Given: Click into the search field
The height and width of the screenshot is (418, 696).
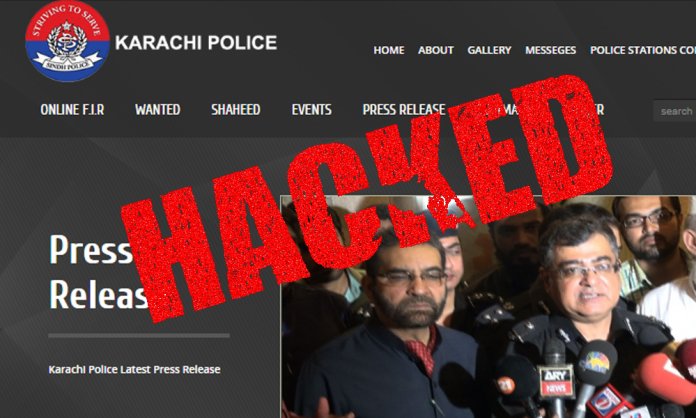Looking at the screenshot, I should pos(675,111).
